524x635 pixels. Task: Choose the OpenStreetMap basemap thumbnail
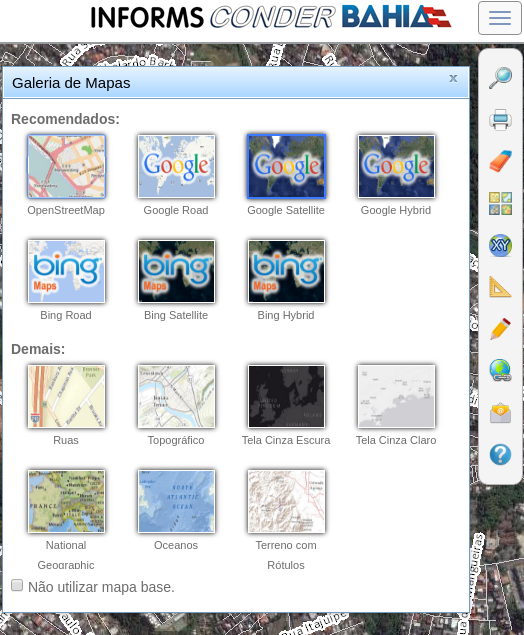pyautogui.click(x=66, y=166)
